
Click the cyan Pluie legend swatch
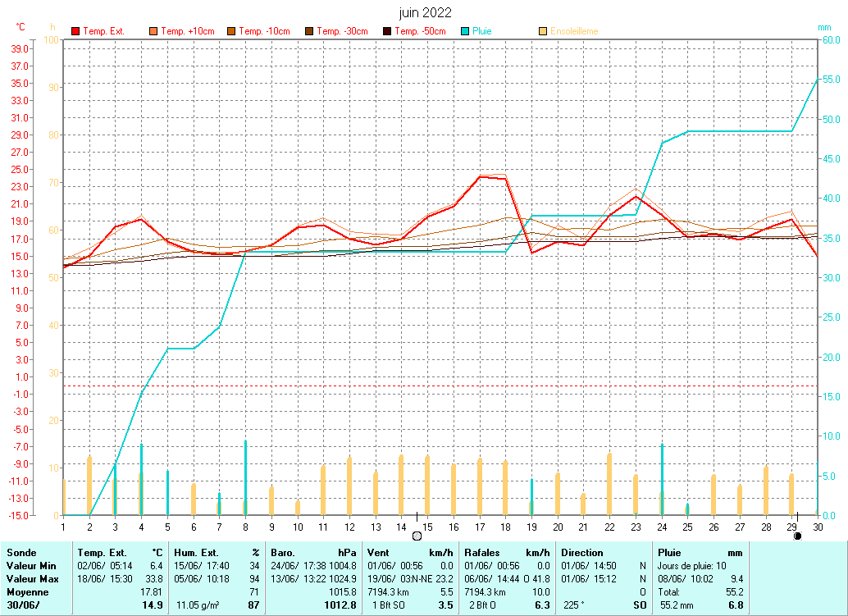point(465,31)
